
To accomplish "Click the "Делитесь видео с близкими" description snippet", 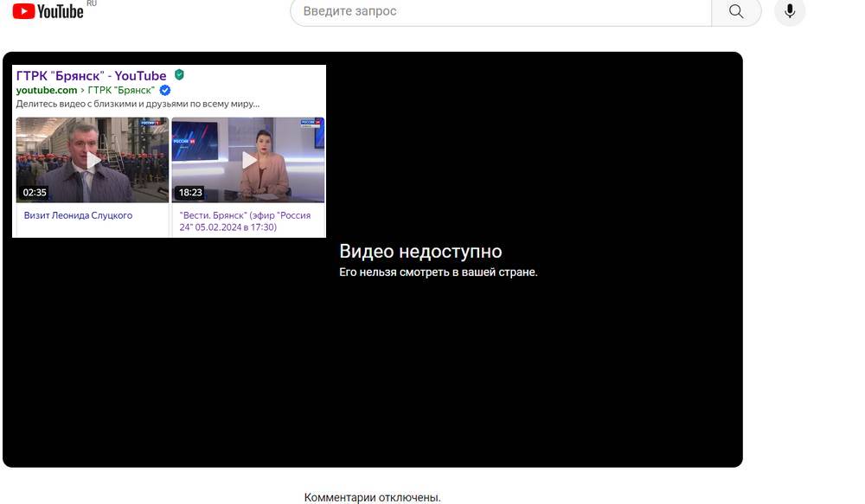I will click(138, 104).
